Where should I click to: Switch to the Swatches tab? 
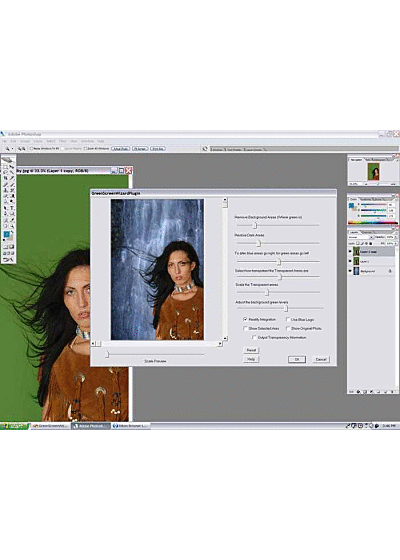pos(366,199)
